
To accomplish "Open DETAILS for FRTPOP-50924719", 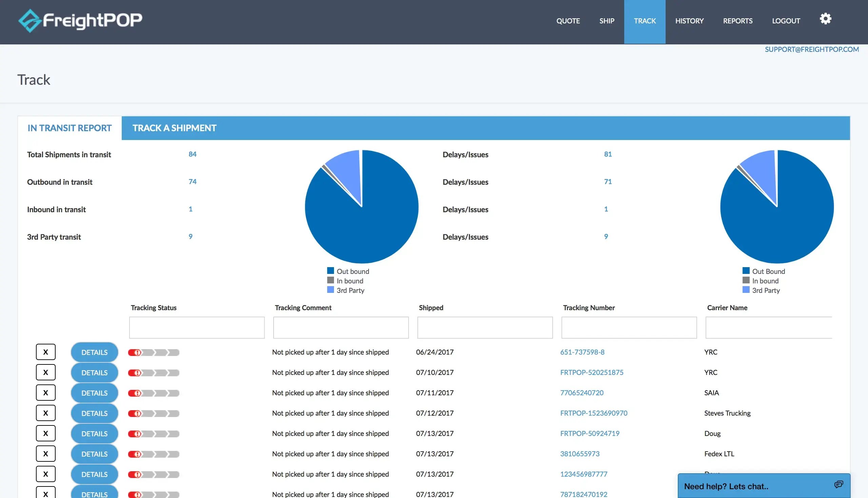I will (94, 434).
